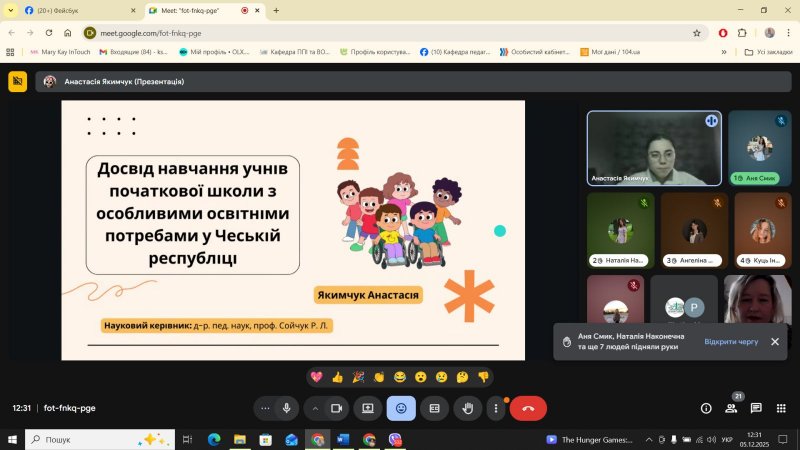Open meeting details info icon
Screen dimensions: 800x450
click(706, 408)
